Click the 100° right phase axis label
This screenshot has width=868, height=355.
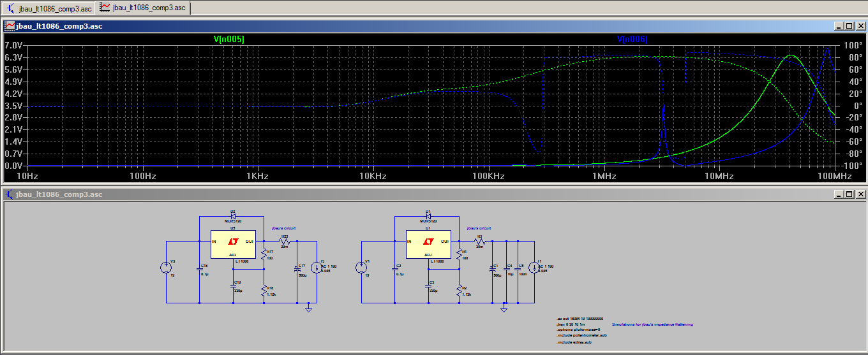pyautogui.click(x=853, y=45)
